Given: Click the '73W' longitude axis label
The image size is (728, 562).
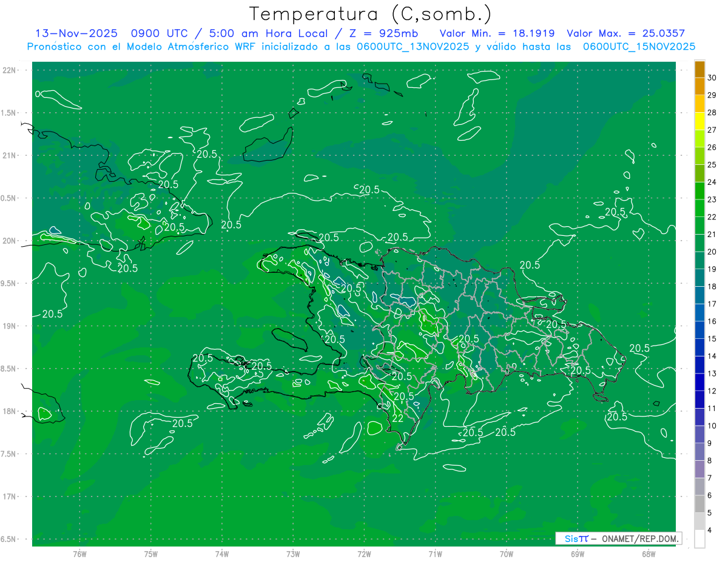Looking at the screenshot, I should (293, 554).
